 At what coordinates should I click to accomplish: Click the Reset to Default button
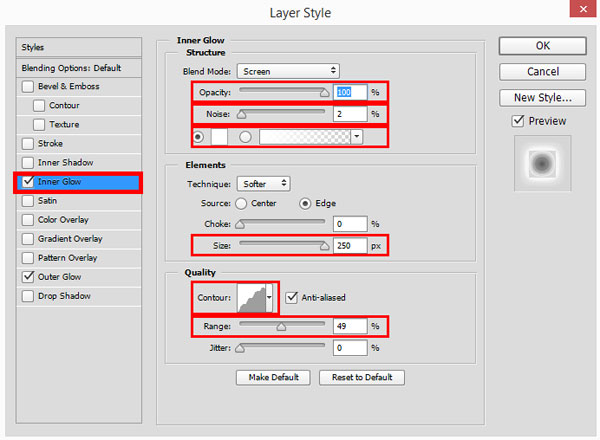(x=362, y=378)
